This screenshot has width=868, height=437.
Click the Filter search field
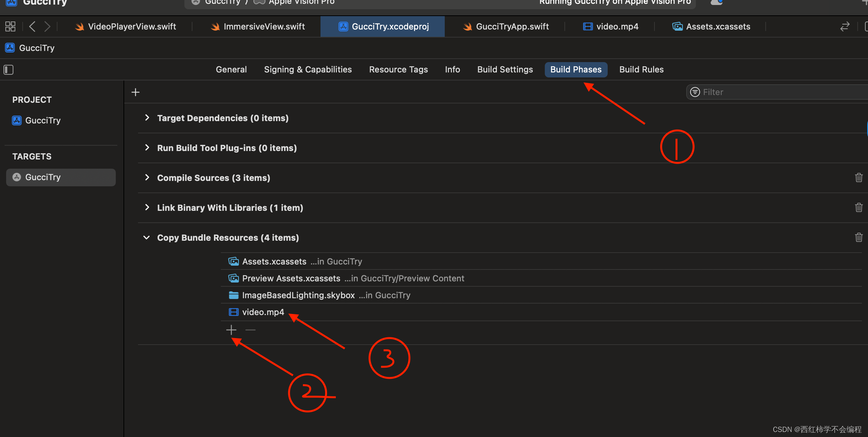click(778, 92)
